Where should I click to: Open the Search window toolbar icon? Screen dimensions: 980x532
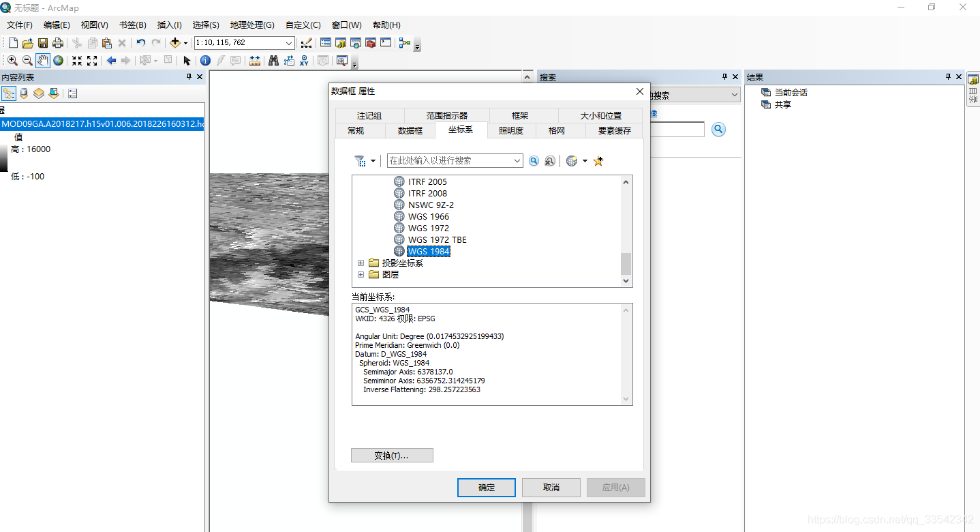pyautogui.click(x=356, y=43)
